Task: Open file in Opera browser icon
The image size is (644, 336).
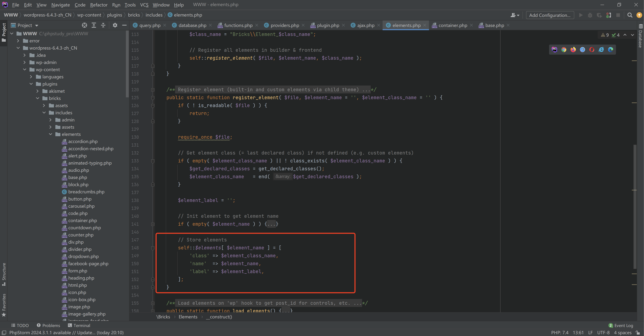Action: (x=592, y=49)
